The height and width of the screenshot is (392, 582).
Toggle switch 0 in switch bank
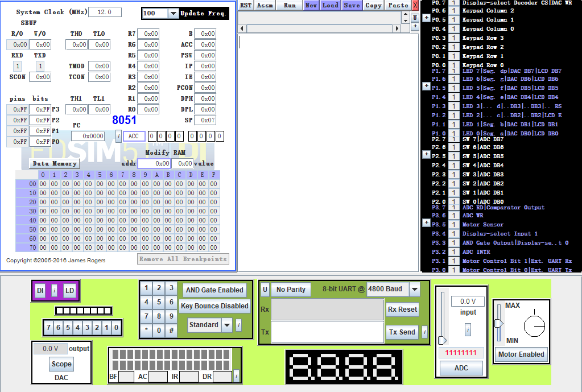(116, 327)
